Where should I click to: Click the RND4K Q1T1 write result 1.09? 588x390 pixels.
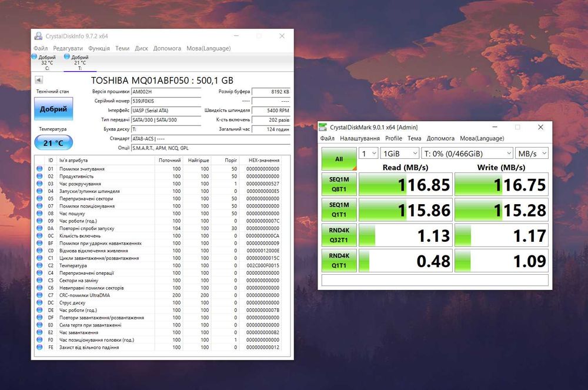[x=502, y=261]
